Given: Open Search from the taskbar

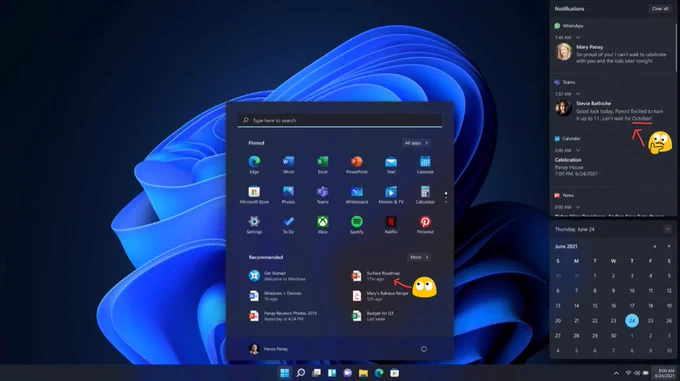Looking at the screenshot, I should tap(301, 373).
